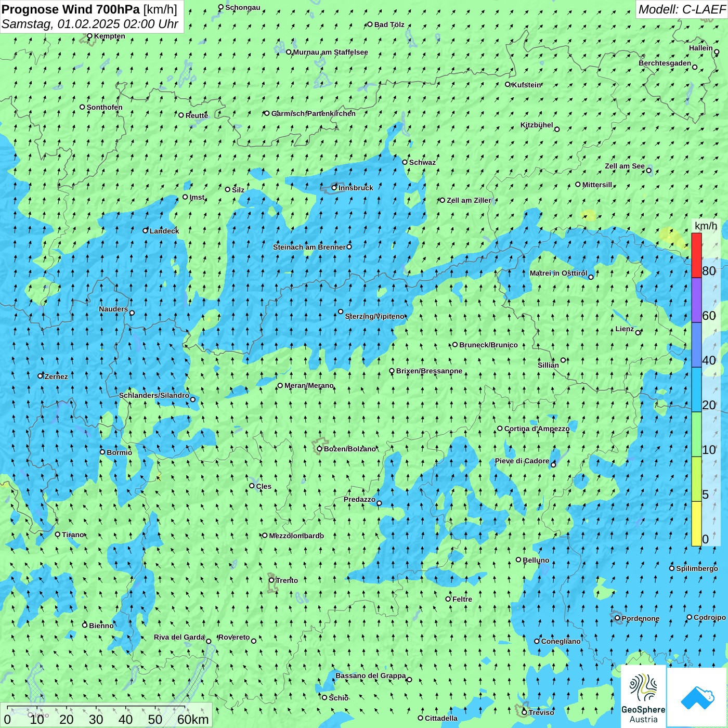This screenshot has height=728, width=728.
Task: Click the Kempten city marker
Action: (89, 36)
